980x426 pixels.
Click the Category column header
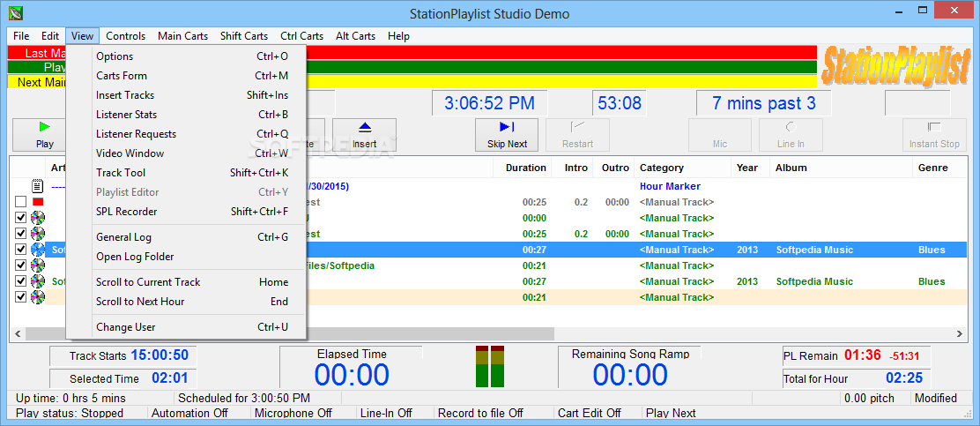click(x=683, y=168)
